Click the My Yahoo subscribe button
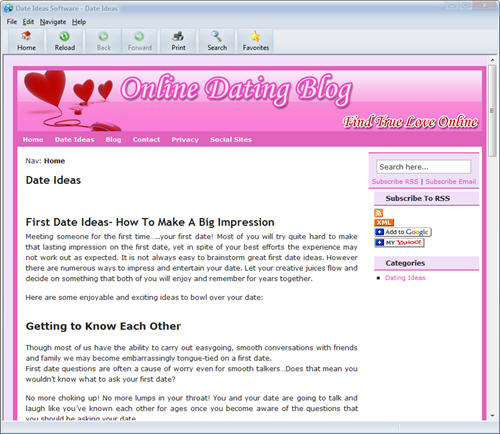 [399, 242]
